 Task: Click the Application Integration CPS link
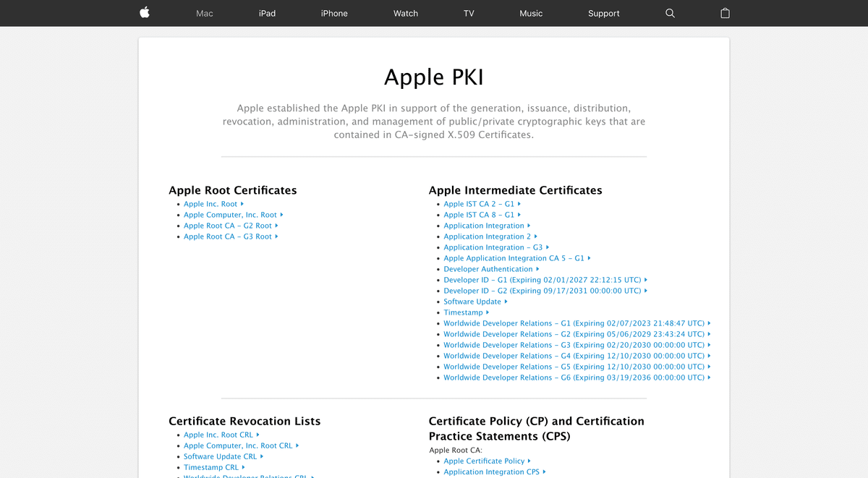(x=491, y=471)
